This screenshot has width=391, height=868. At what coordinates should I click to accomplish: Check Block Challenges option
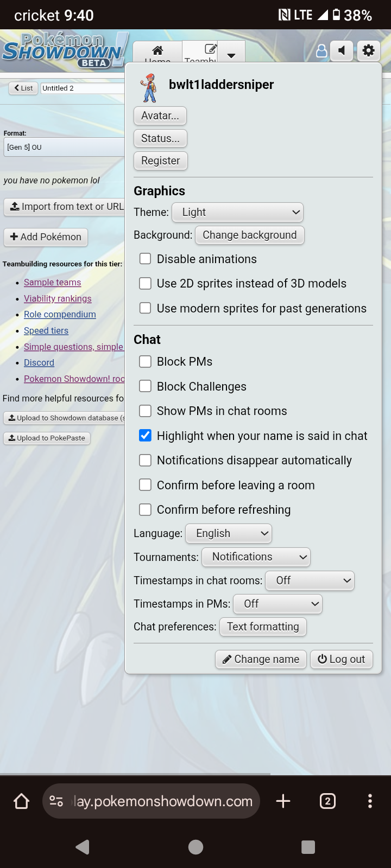pos(145,386)
